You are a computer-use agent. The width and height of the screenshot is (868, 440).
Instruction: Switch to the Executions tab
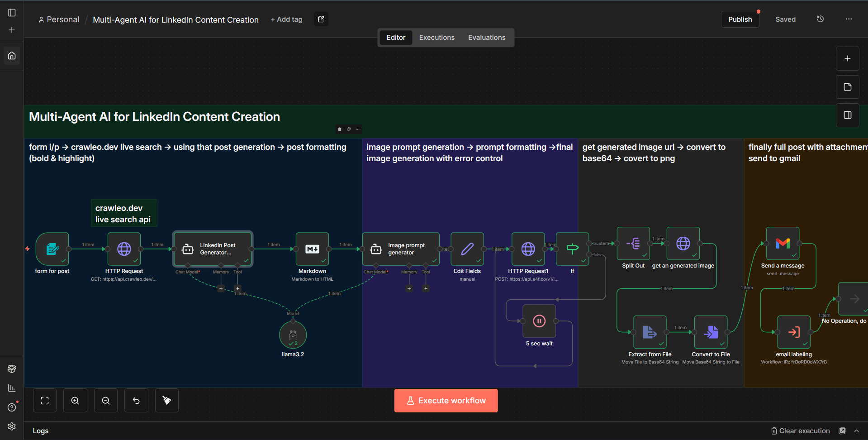[436, 37]
